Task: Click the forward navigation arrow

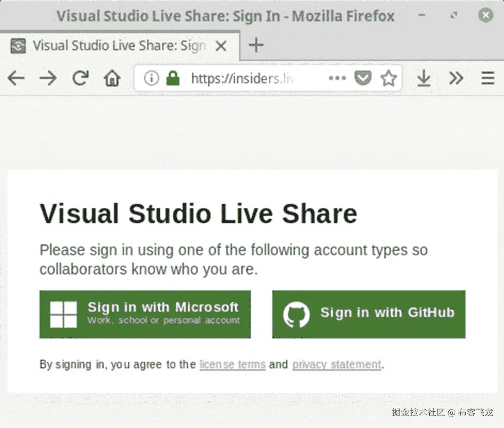Action: (48, 78)
